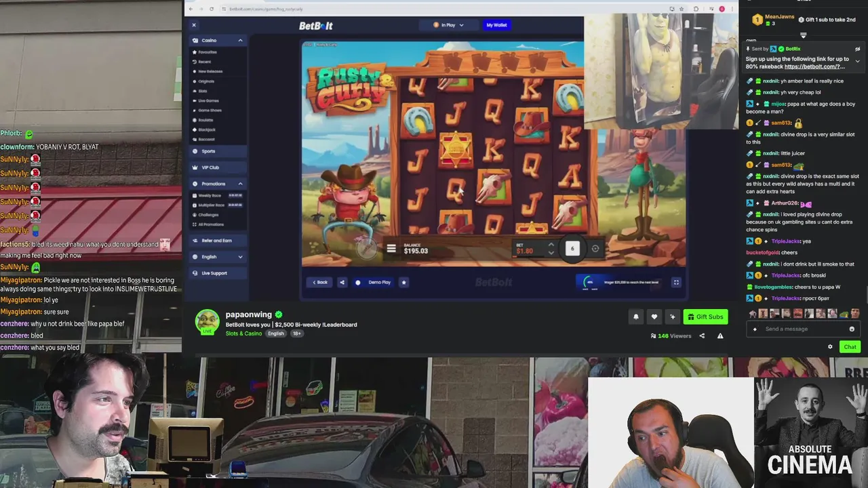Open Favourites in casino sidebar
This screenshot has height=488, width=868.
pos(205,52)
